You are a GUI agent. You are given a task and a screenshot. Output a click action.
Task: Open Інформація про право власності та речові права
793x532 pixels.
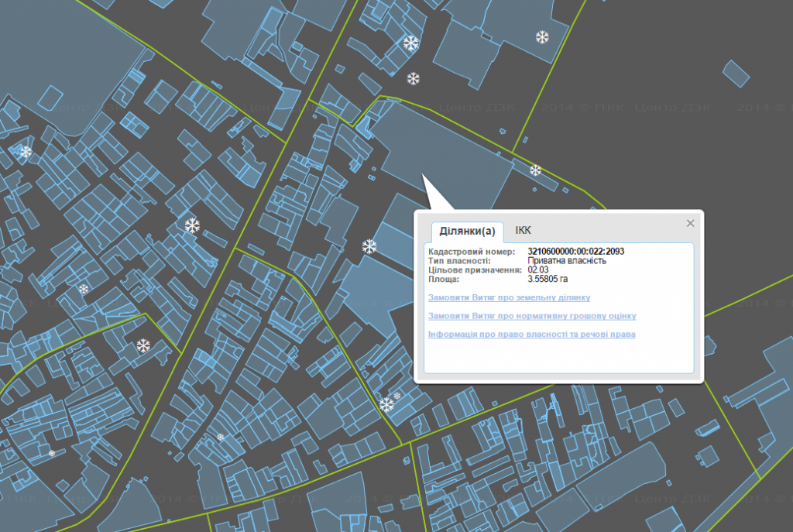tap(531, 335)
